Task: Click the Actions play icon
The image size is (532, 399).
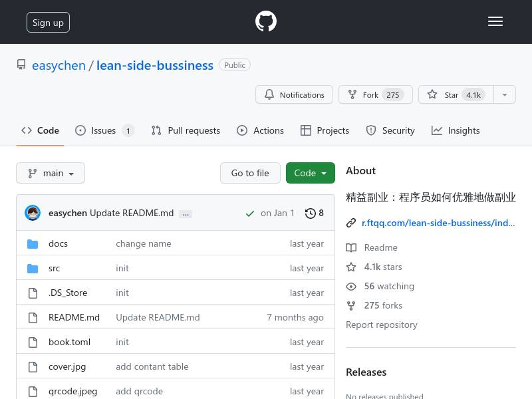Action: [242, 130]
